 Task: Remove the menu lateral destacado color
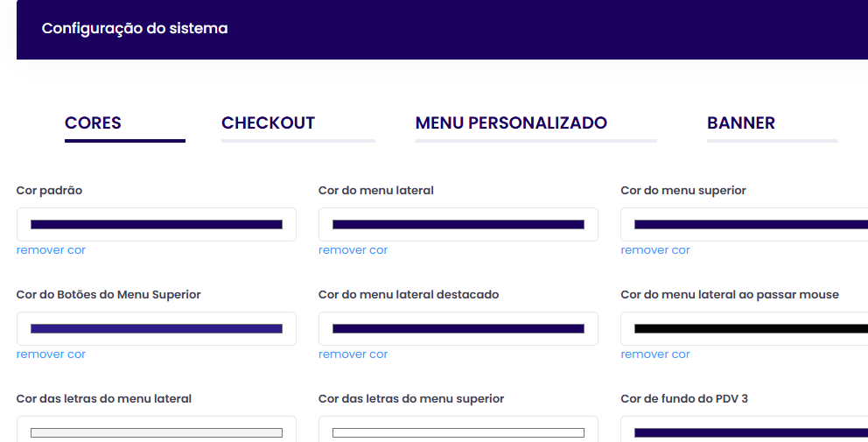(x=353, y=354)
